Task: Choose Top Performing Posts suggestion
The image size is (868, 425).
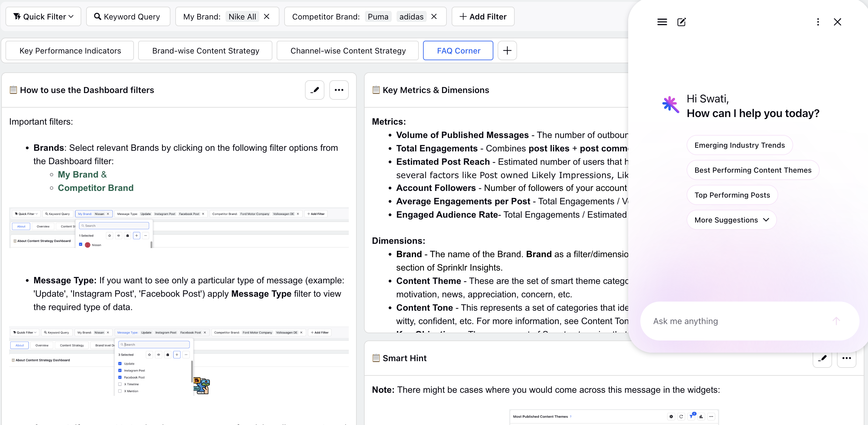Action: click(732, 195)
